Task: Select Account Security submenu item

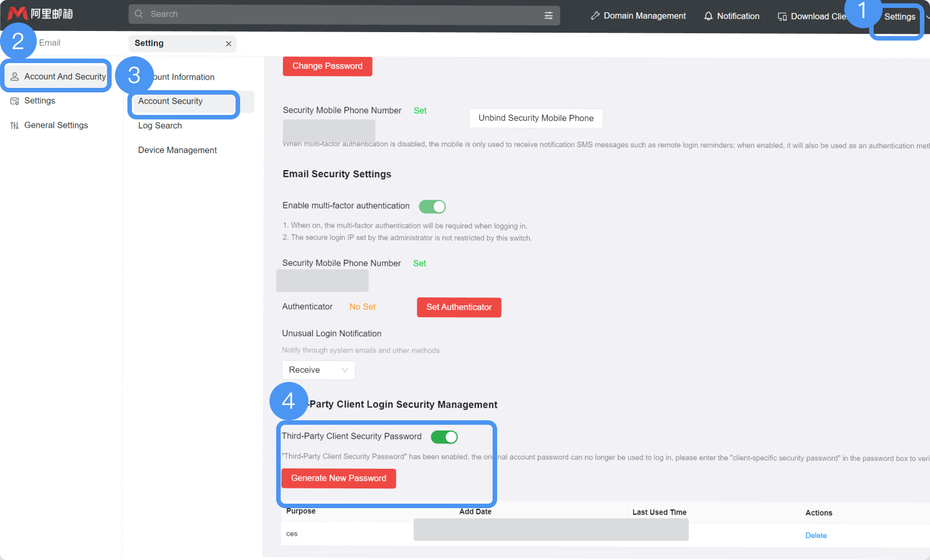Action: [x=170, y=101]
